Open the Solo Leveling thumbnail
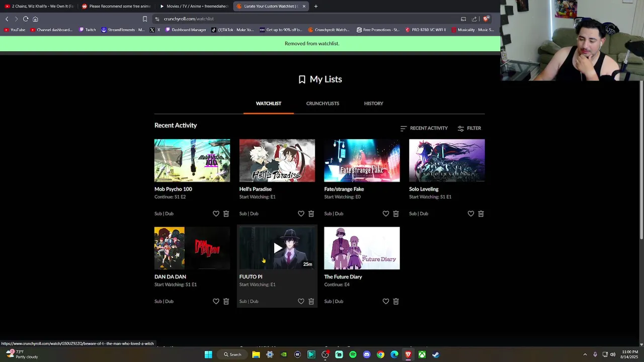 [447, 160]
